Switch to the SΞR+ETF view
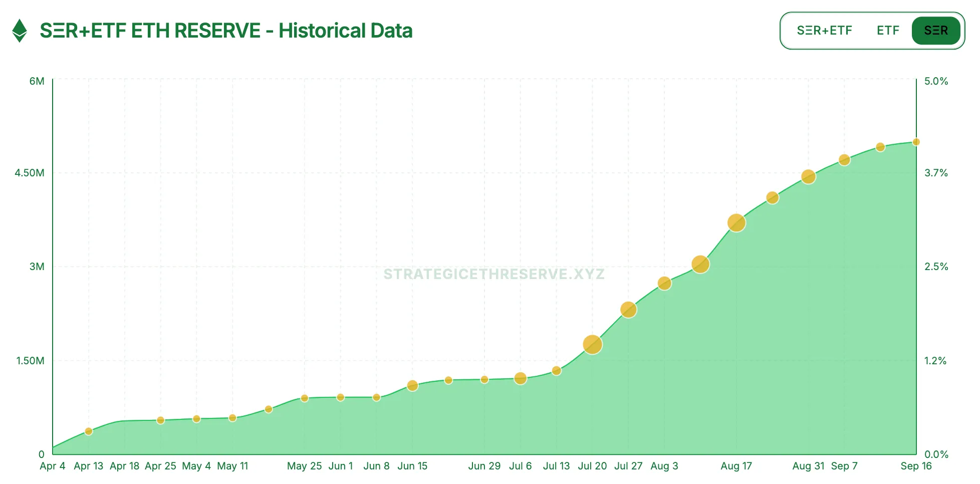The width and height of the screenshot is (980, 484). click(x=824, y=31)
